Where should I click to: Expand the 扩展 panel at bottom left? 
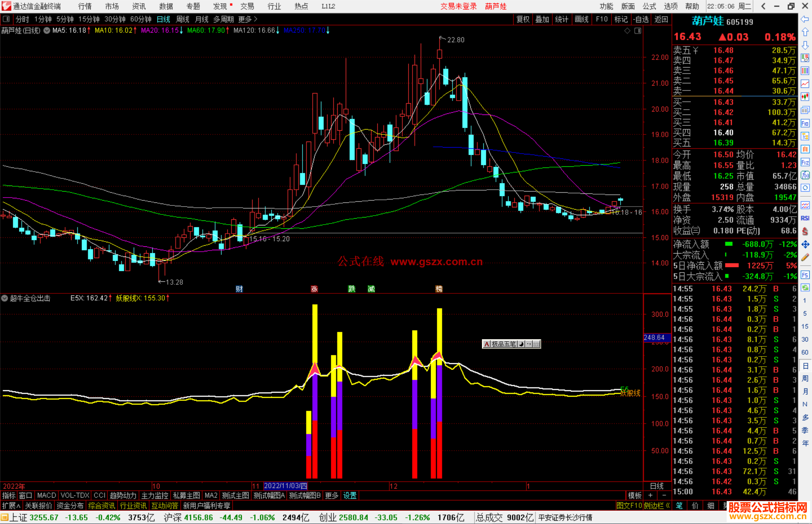point(11,506)
